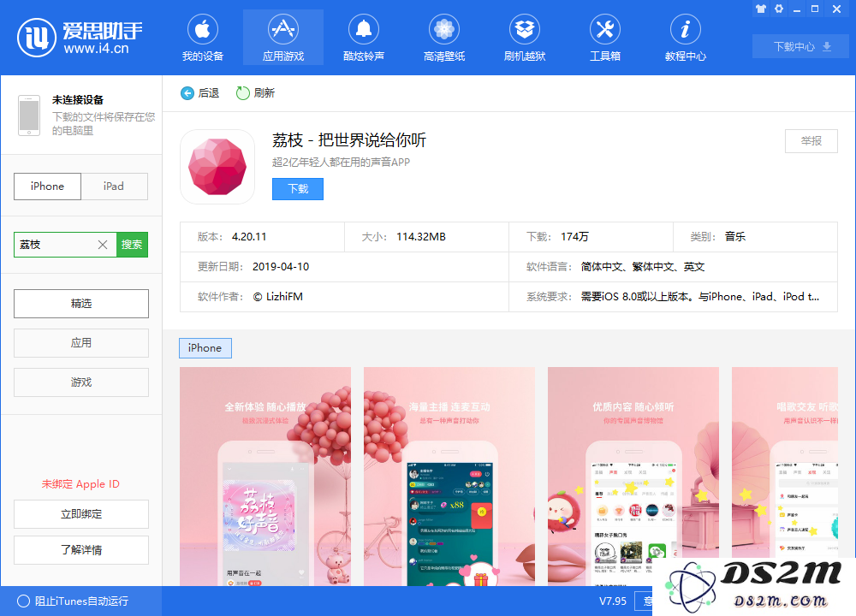Select the iPhone device tab in sidebar
Image resolution: width=856 pixels, height=616 pixels.
[47, 186]
